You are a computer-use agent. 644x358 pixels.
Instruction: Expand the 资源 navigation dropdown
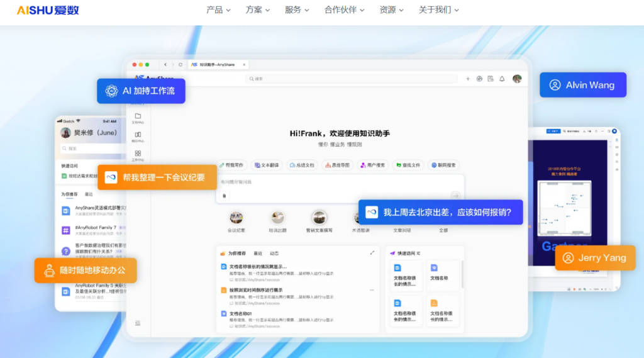coord(391,10)
